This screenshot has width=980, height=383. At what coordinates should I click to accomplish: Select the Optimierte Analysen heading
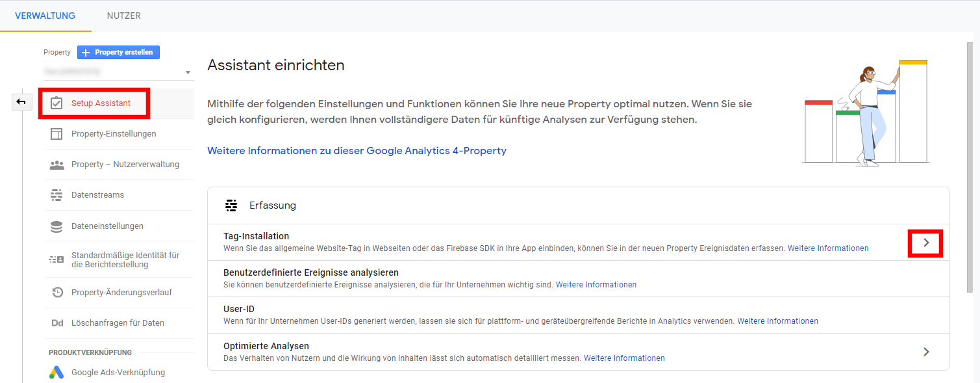(266, 346)
